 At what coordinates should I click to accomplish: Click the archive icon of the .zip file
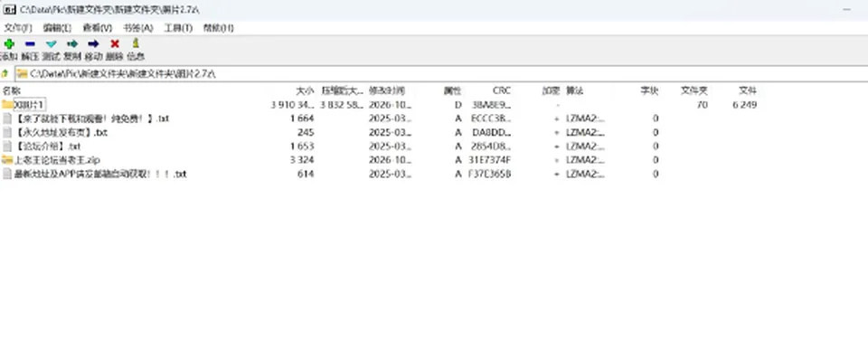[x=7, y=160]
